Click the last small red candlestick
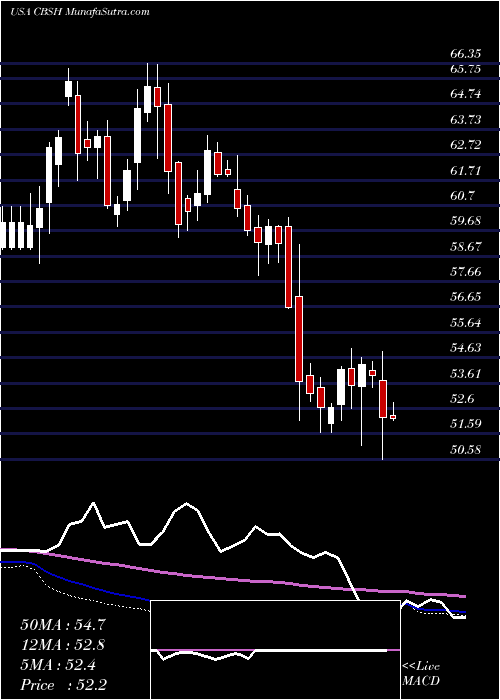The image size is (500, 700). click(x=393, y=417)
